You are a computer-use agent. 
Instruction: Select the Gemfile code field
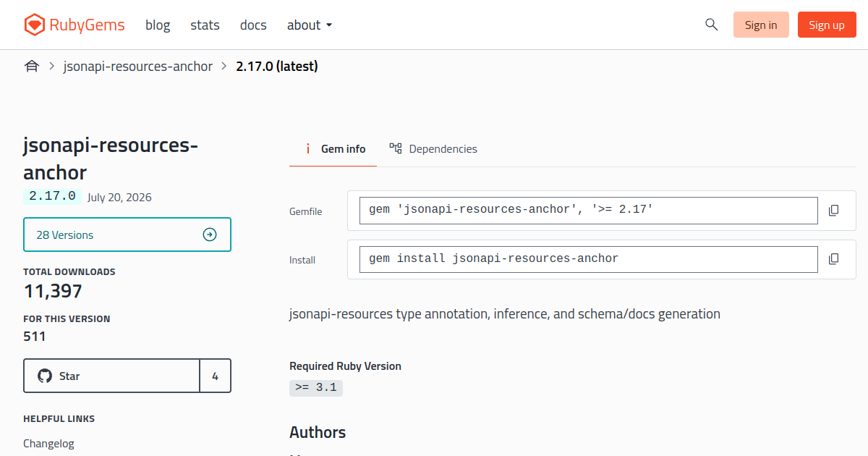(589, 211)
